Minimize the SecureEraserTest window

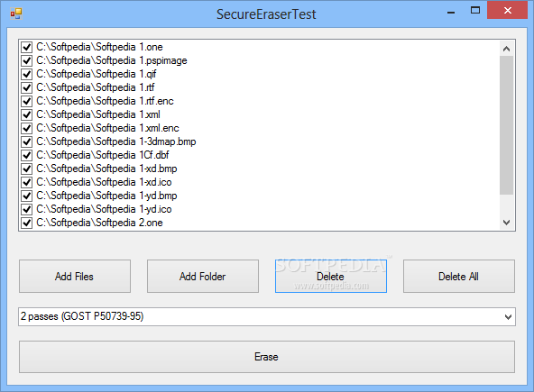(451, 11)
